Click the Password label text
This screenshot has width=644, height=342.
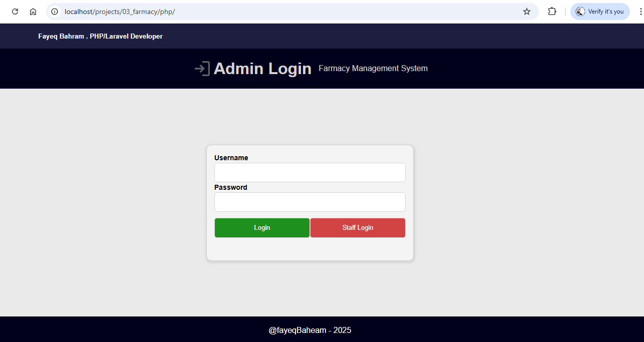(x=230, y=187)
